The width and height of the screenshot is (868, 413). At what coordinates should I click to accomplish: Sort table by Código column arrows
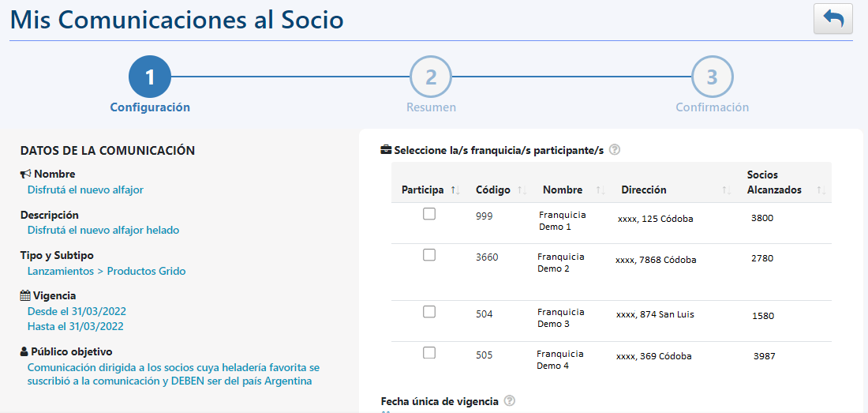(522, 190)
